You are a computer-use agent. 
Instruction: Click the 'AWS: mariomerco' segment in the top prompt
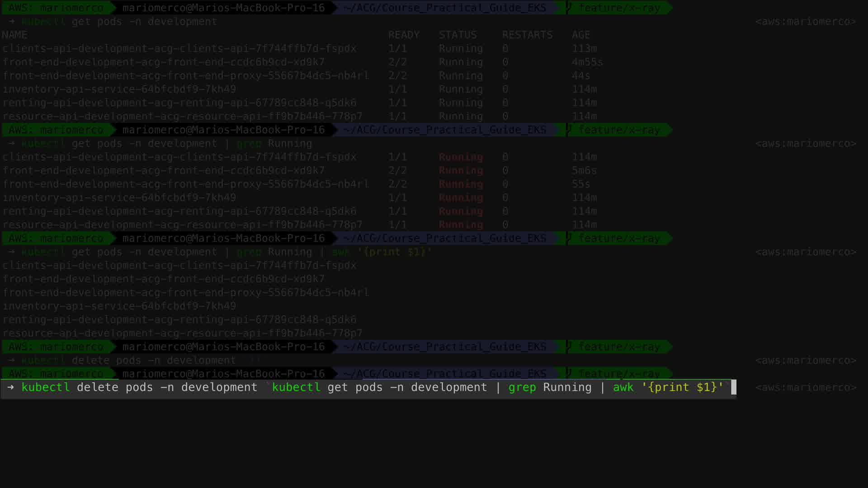tap(56, 8)
